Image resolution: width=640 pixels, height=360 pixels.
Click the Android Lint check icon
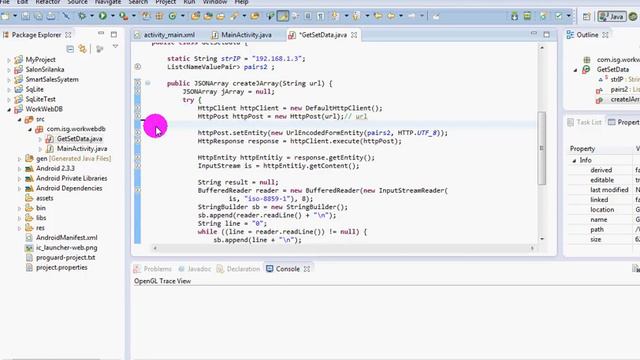558,16
